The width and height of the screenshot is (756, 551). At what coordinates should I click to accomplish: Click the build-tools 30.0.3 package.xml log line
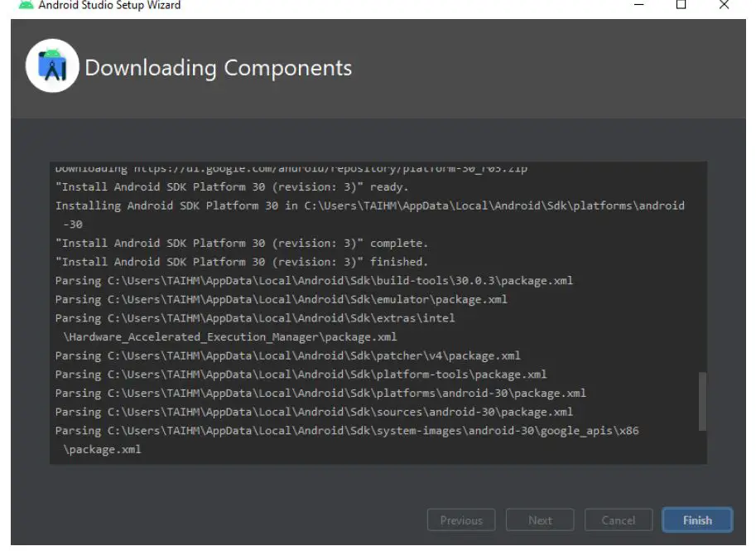(314, 281)
